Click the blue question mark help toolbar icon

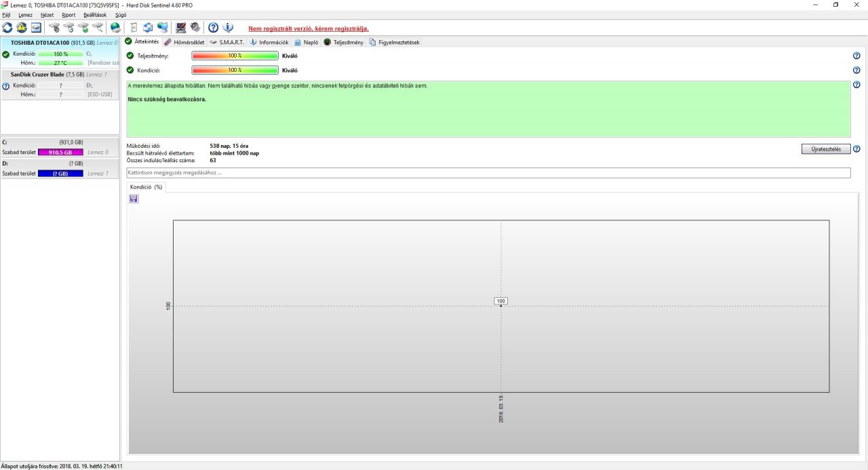point(213,28)
